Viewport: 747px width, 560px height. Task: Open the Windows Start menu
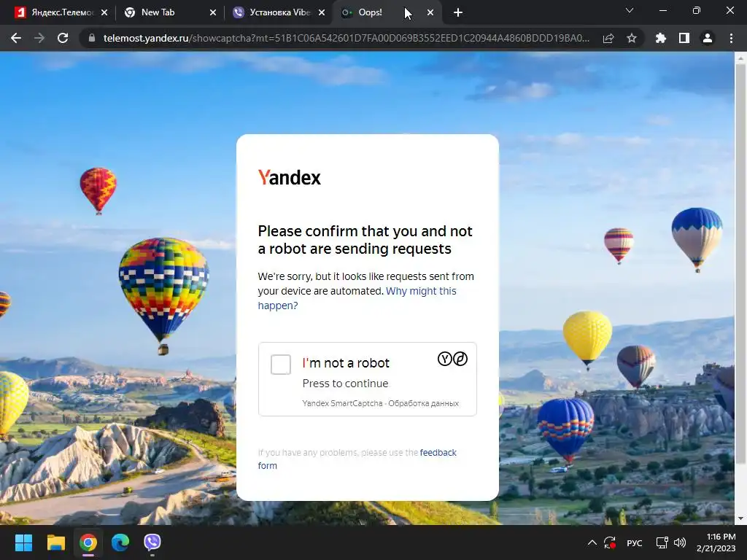coord(23,542)
